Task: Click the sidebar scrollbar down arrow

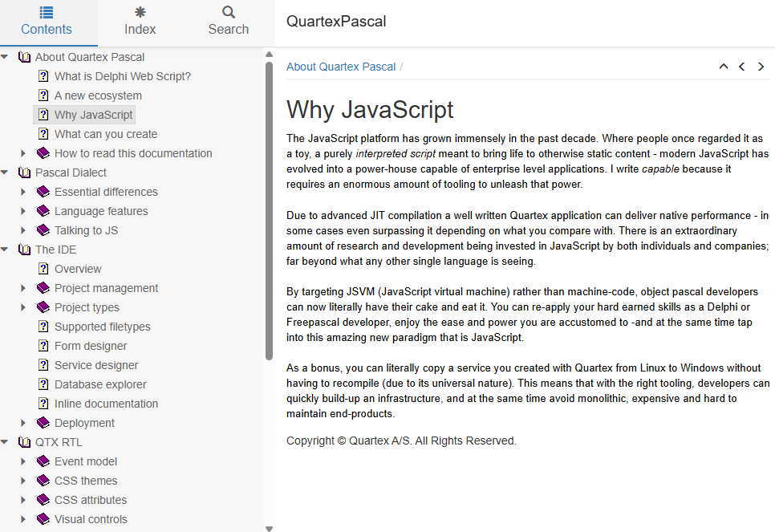Action: point(269,527)
